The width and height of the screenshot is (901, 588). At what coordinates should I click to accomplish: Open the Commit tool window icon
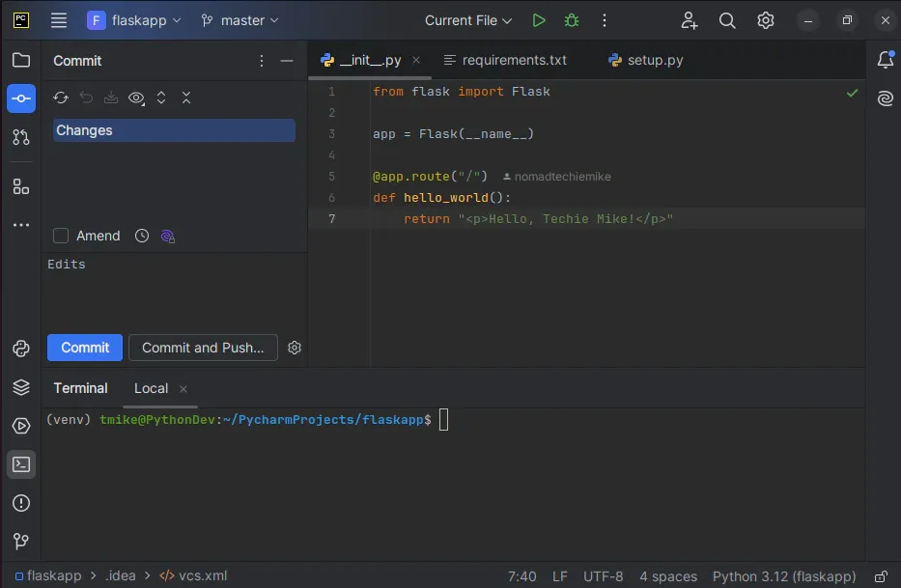coord(21,98)
